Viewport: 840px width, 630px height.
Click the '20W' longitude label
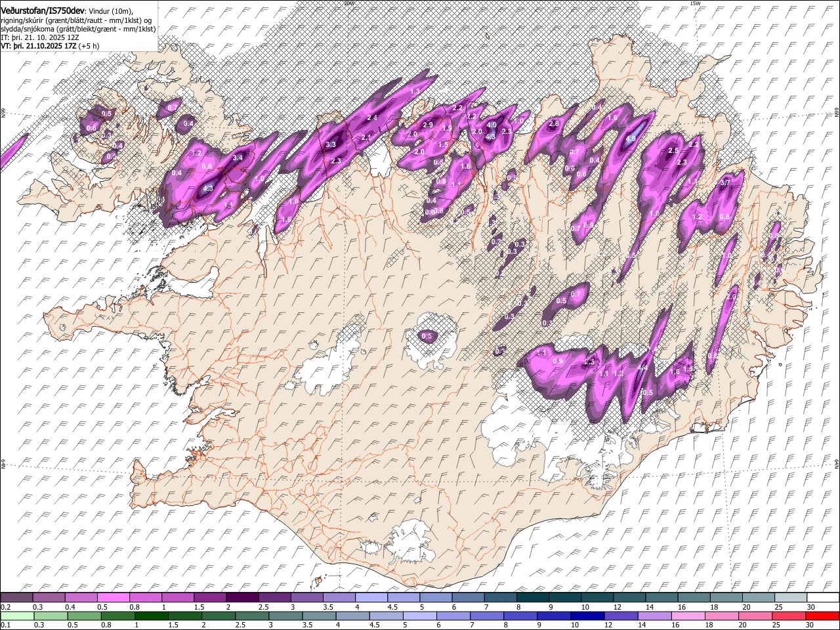tap(348, 3)
